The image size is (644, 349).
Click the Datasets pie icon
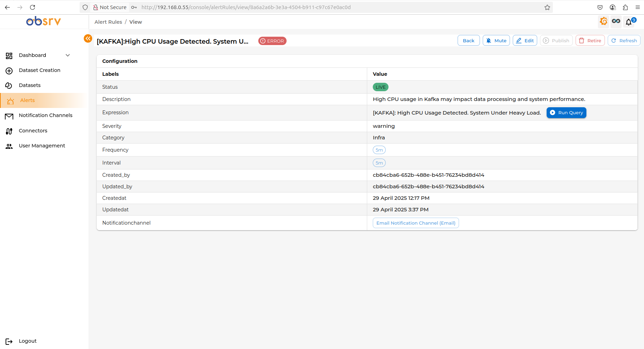[9, 86]
